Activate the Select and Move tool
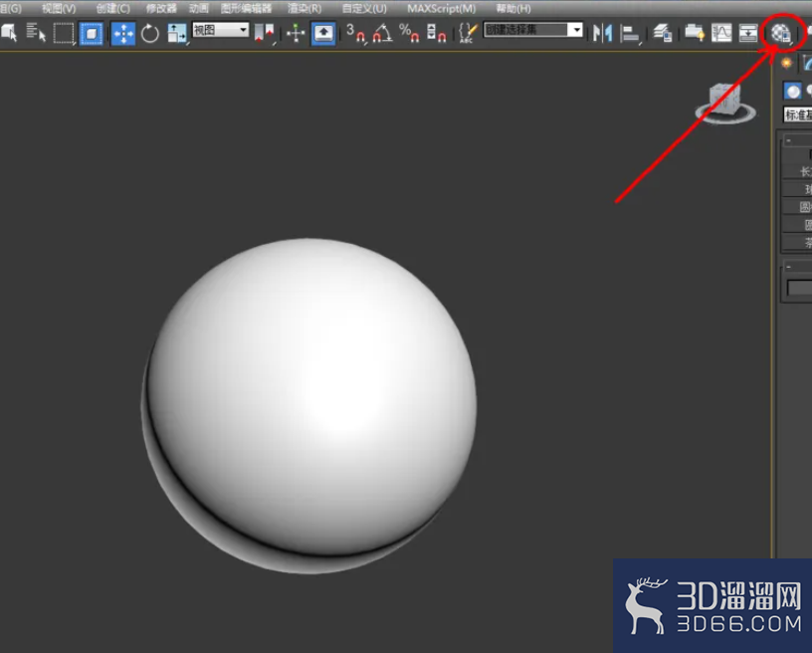The image size is (812, 653). (123, 34)
